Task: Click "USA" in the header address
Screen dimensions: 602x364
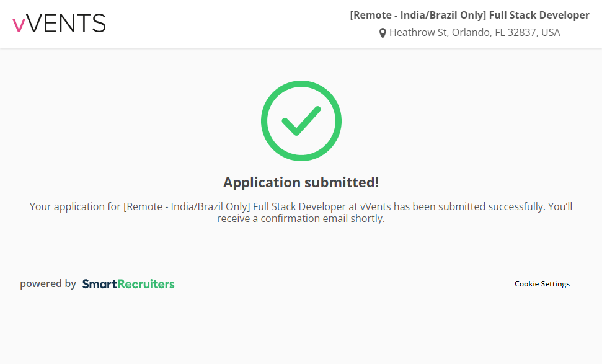Action: pyautogui.click(x=551, y=32)
